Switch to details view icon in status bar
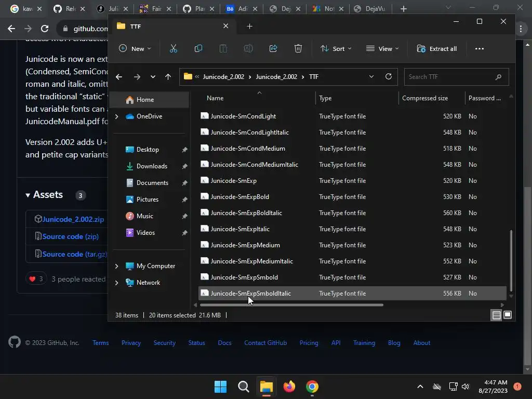532x399 pixels. click(496, 315)
